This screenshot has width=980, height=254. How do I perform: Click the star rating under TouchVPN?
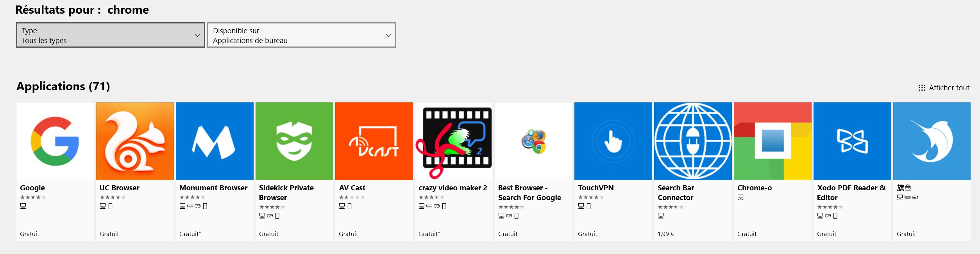[x=591, y=197]
